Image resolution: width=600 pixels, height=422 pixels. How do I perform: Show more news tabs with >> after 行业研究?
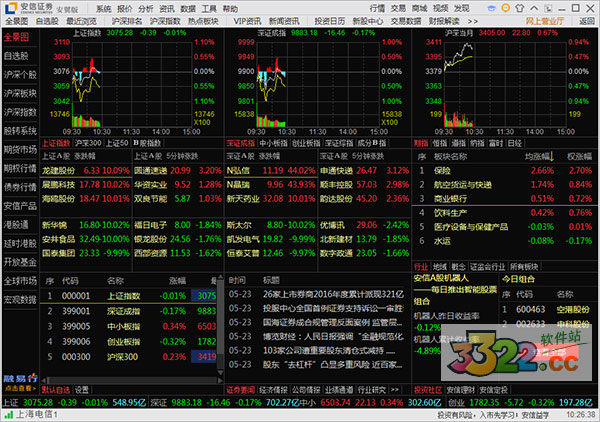coord(395,390)
